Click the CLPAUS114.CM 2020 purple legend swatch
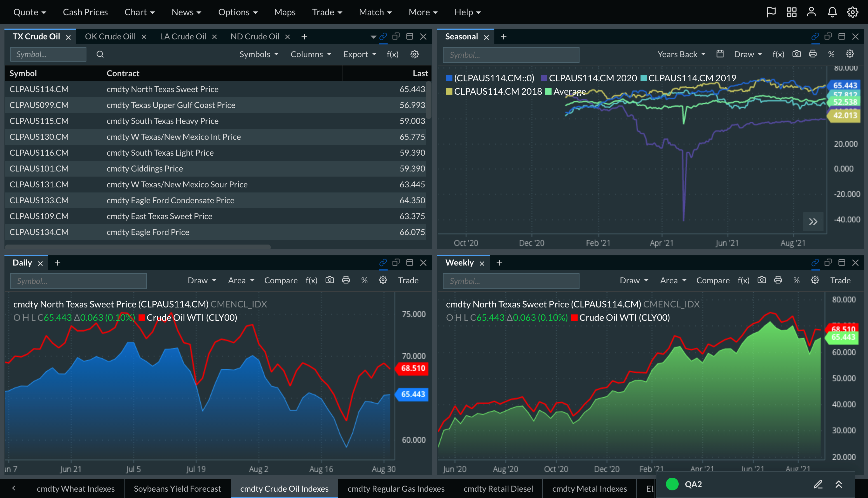Image resolution: width=868 pixels, height=498 pixels. (544, 78)
